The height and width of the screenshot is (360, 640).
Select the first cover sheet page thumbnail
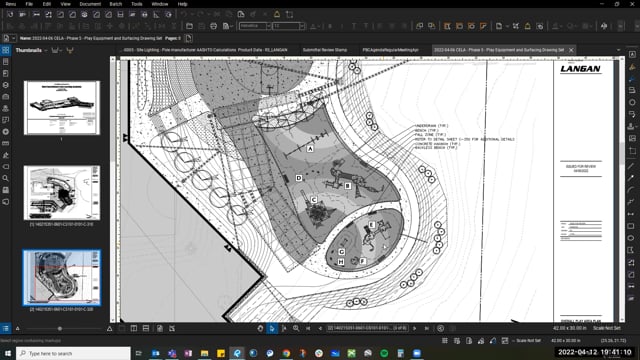(x=62, y=108)
